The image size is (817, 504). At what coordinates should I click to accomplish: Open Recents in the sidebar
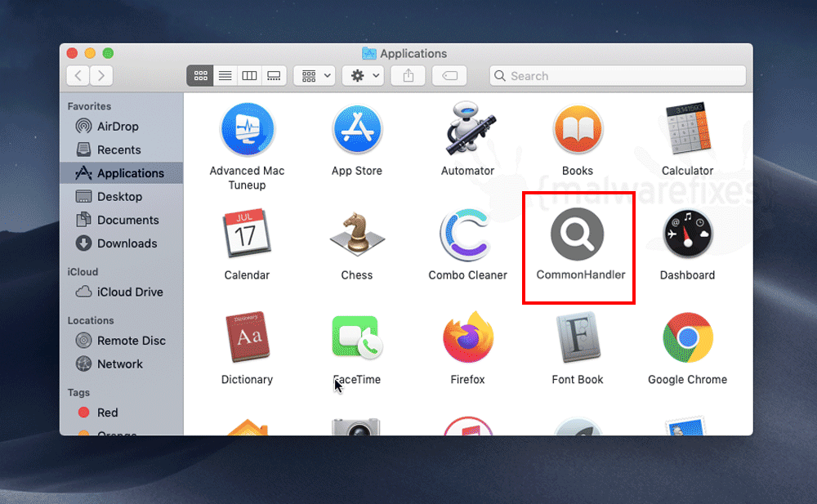coord(122,149)
